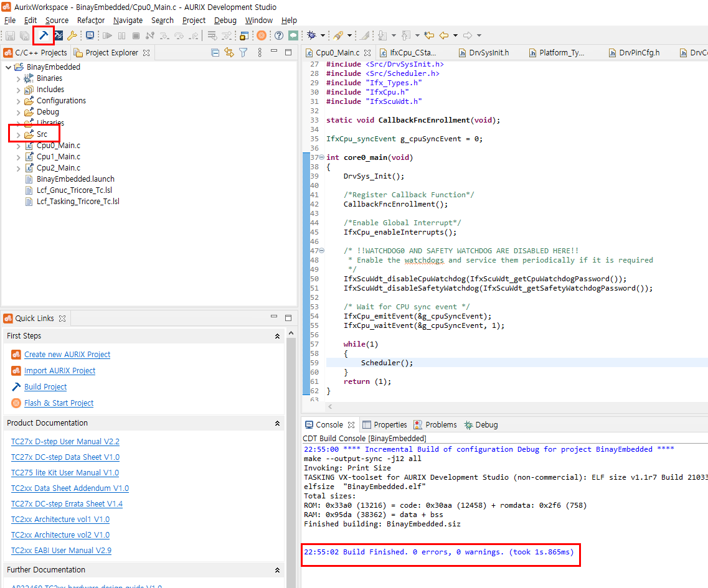Click the Resume debug icon
708x588 pixels.
click(107, 35)
